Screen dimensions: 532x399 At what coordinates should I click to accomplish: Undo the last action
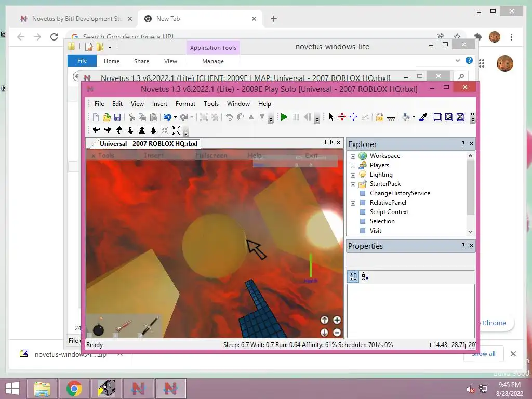[167, 117]
